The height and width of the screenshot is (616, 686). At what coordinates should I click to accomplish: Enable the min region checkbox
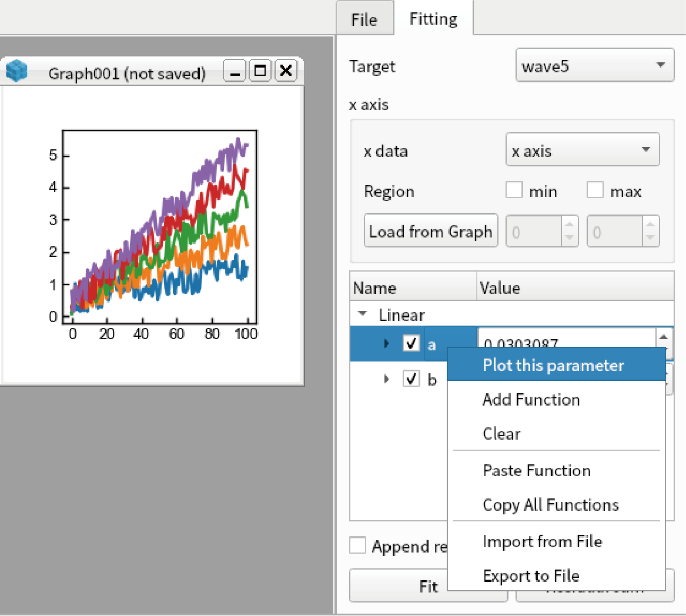514,190
